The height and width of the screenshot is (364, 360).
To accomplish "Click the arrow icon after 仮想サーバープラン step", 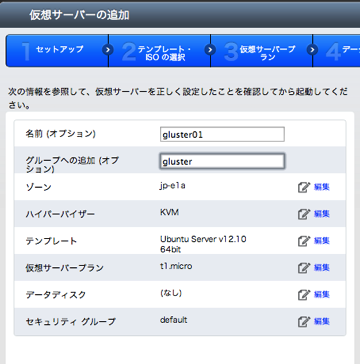I will pyautogui.click(x=312, y=50).
